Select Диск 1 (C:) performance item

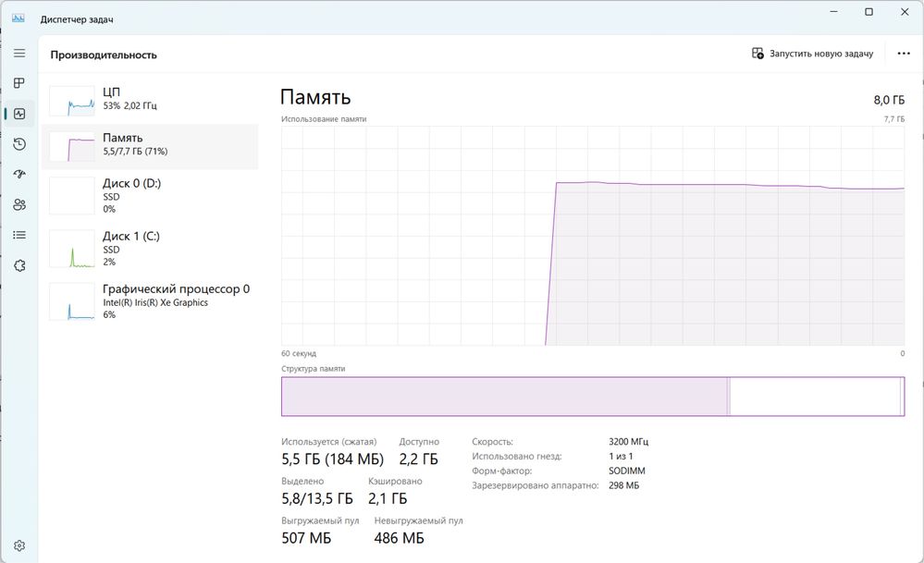[150, 249]
